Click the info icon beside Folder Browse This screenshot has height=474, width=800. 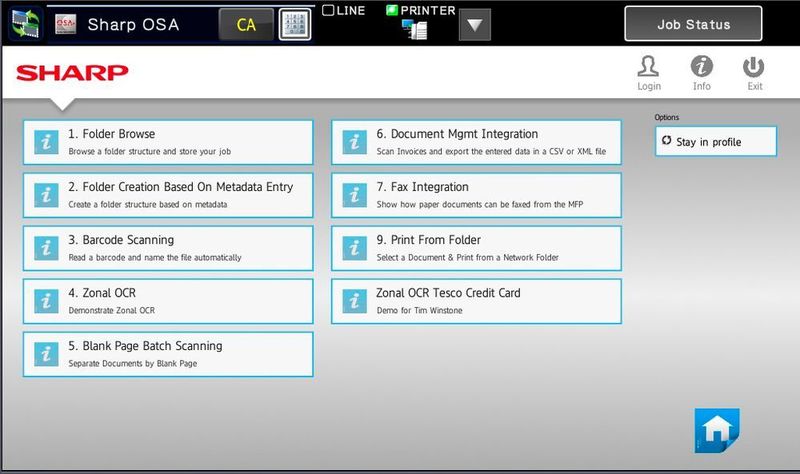46,142
